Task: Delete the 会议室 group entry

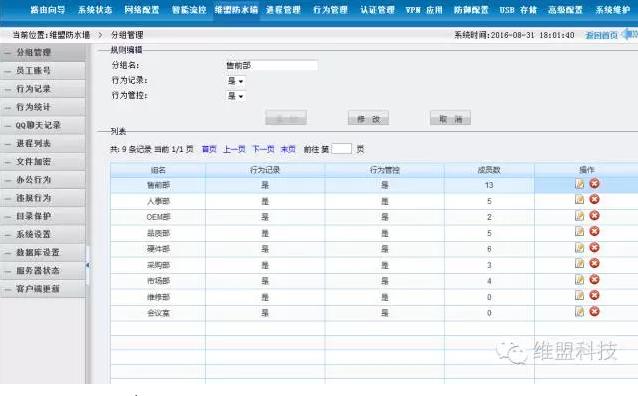Action: tap(594, 312)
